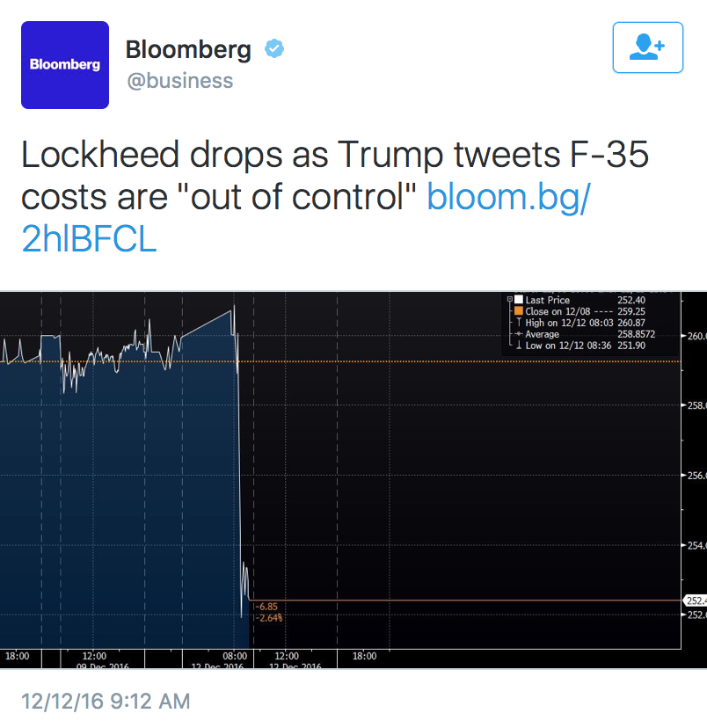Click the 08:00 time axis marker

pyautogui.click(x=235, y=656)
